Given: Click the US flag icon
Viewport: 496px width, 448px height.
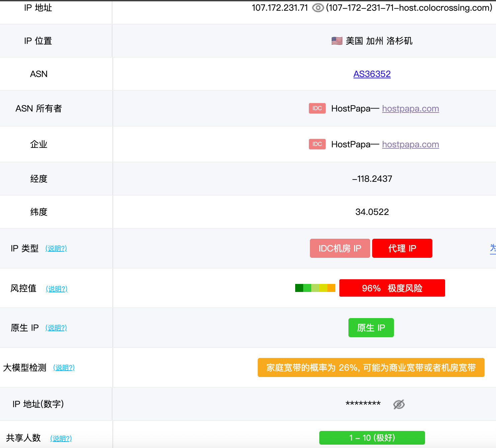Looking at the screenshot, I should click(337, 41).
